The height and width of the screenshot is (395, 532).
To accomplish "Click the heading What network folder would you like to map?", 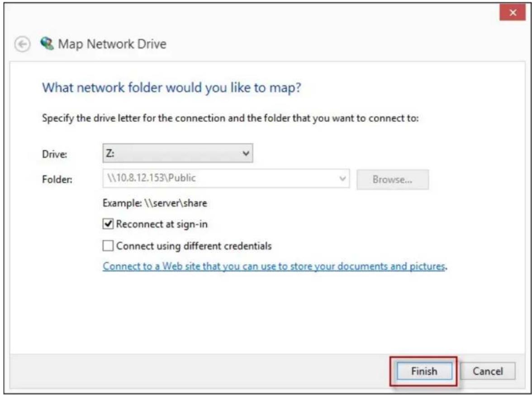I will [171, 88].
